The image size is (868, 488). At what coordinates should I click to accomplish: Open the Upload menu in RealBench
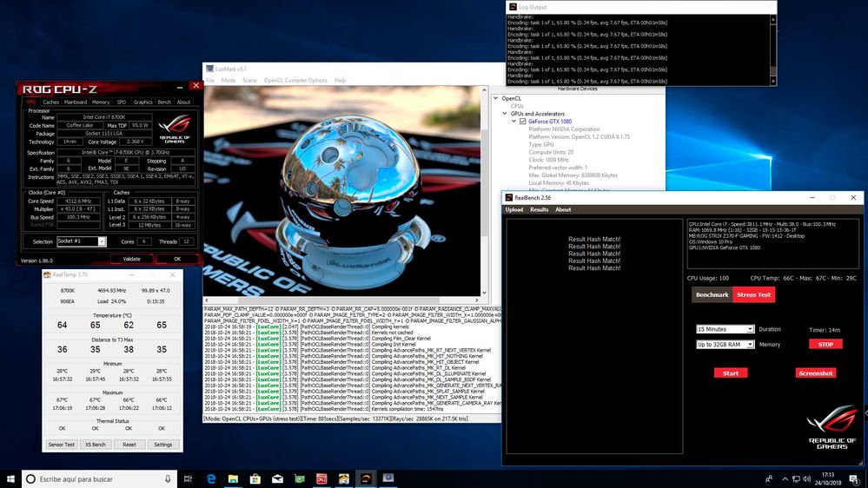[x=514, y=209]
